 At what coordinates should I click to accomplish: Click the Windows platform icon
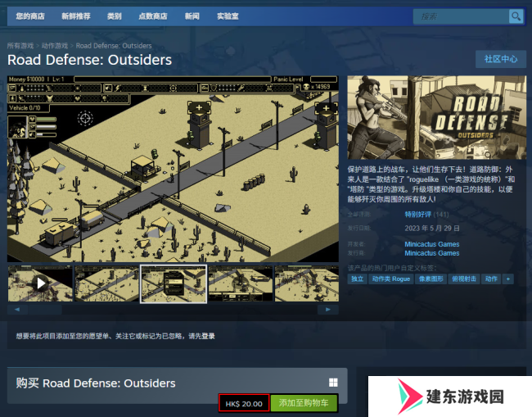coord(333,383)
